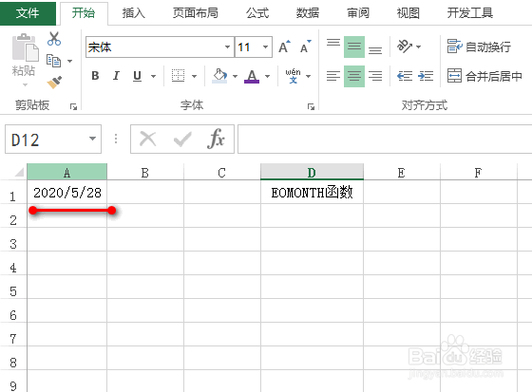Expand the wén phonetic dropdown arrow
The image size is (532, 392).
click(x=308, y=76)
